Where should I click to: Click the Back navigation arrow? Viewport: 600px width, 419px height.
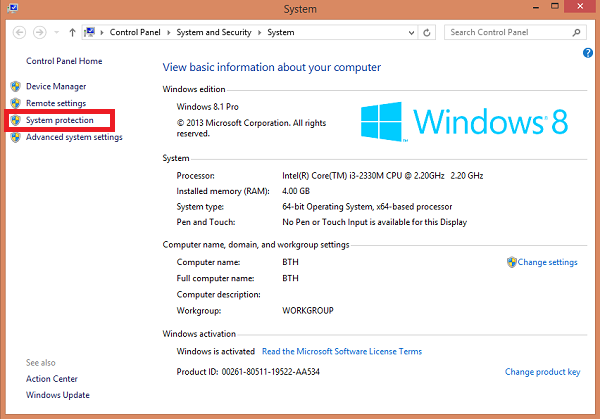[20, 33]
